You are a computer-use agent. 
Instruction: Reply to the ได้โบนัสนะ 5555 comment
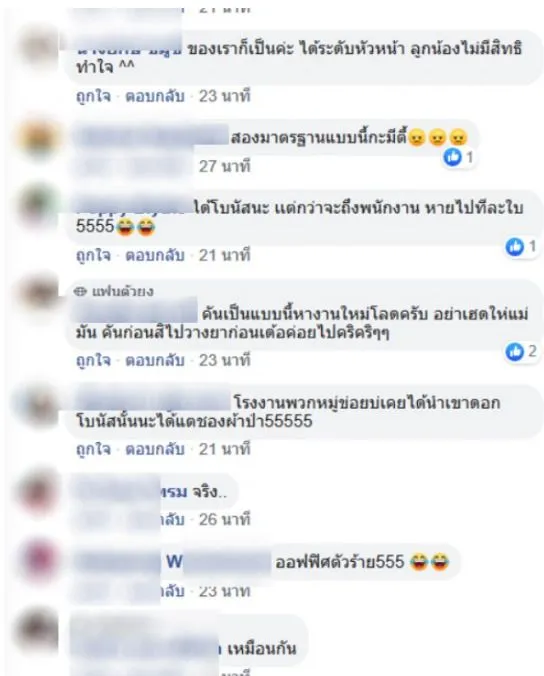(155, 255)
